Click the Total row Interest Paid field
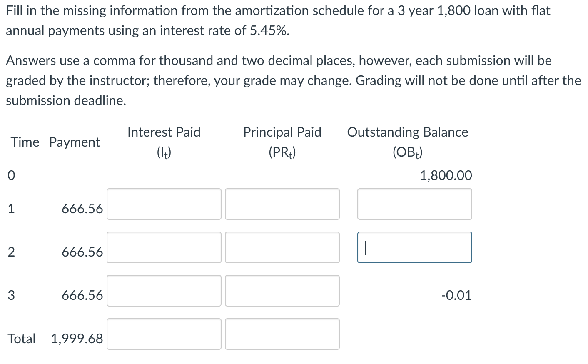Viewport: 588px width, 364px height. 164,334
